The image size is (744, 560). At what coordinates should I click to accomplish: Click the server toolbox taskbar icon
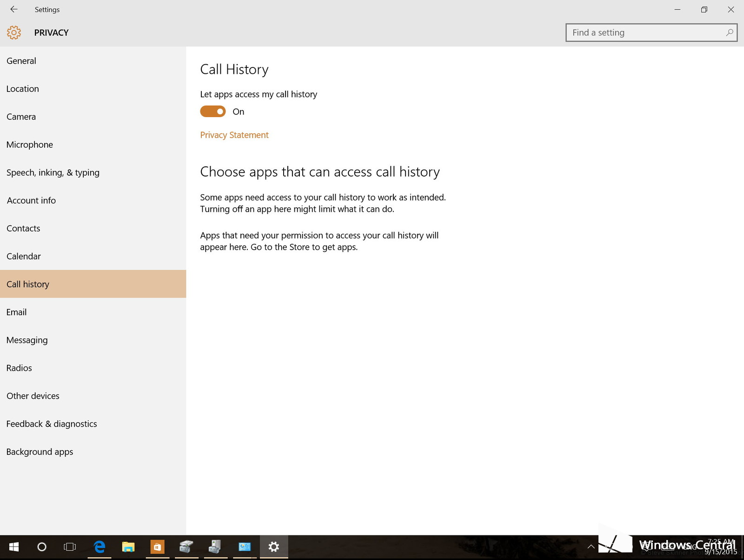[215, 547]
